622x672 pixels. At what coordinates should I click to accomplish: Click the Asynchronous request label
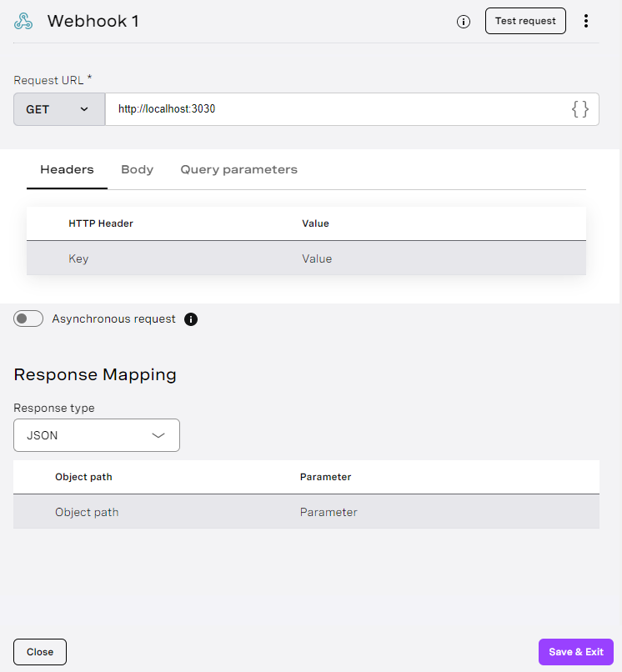(114, 318)
